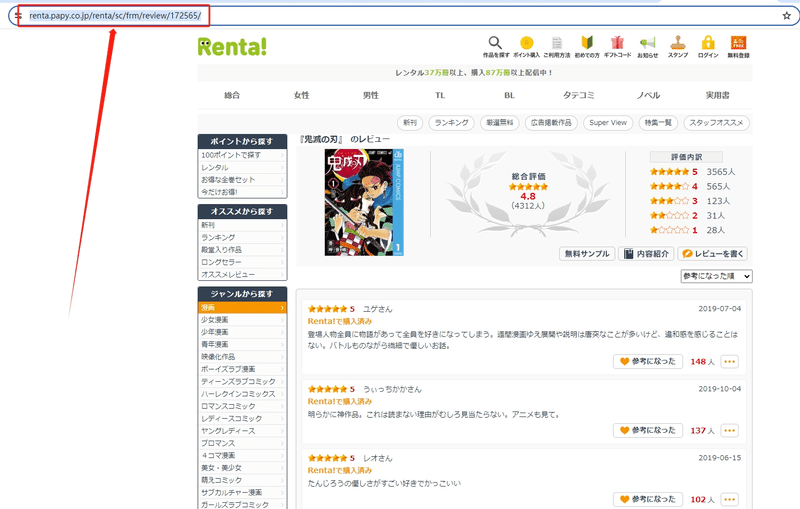Open the スタンプ stamp icon

(678, 43)
